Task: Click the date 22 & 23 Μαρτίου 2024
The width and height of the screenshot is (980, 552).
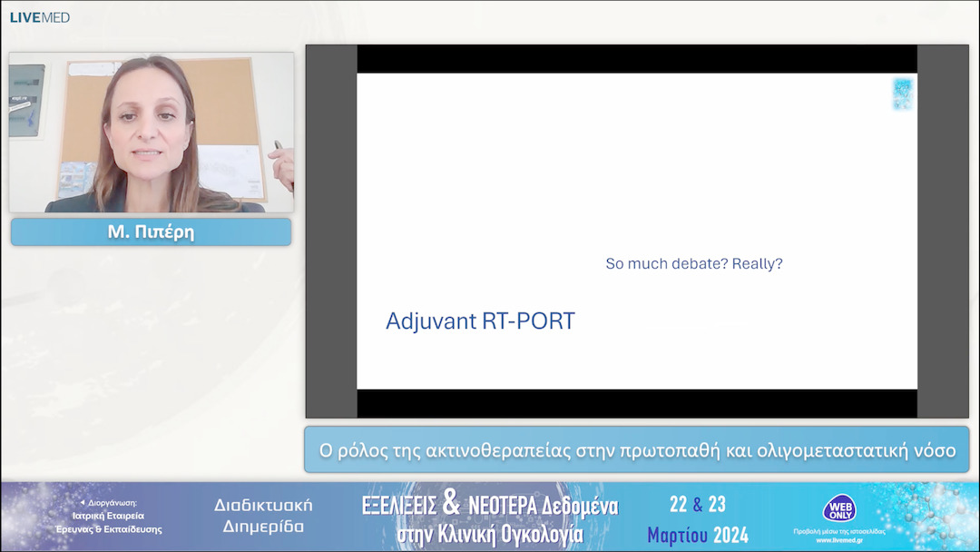Action: click(x=698, y=519)
